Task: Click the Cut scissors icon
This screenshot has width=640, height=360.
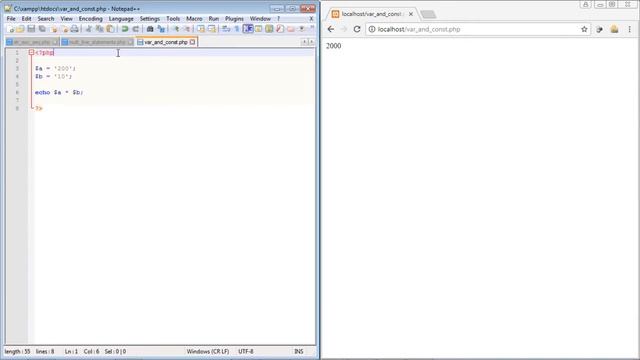Action: [89, 29]
